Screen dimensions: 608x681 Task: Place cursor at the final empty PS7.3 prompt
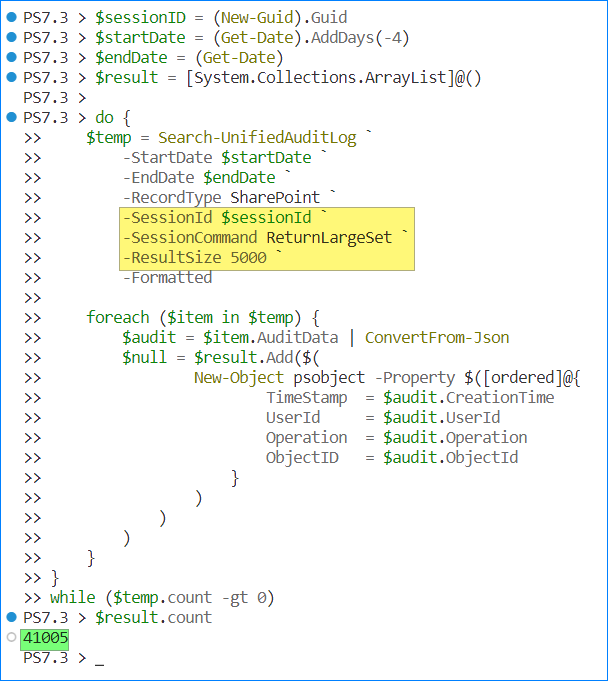(x=99, y=658)
